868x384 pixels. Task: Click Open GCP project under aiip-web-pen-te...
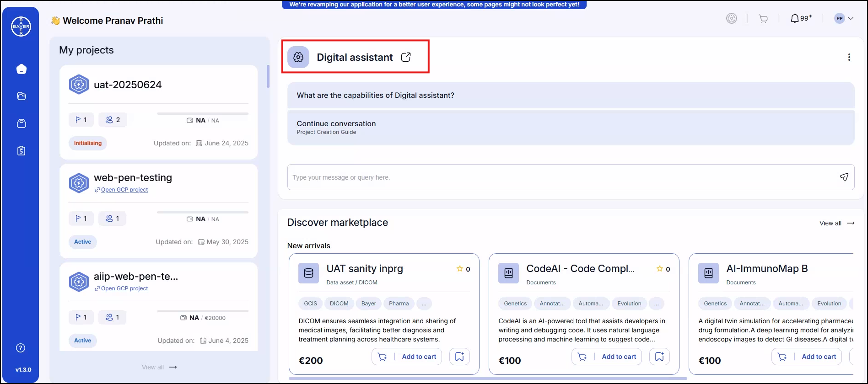121,288
